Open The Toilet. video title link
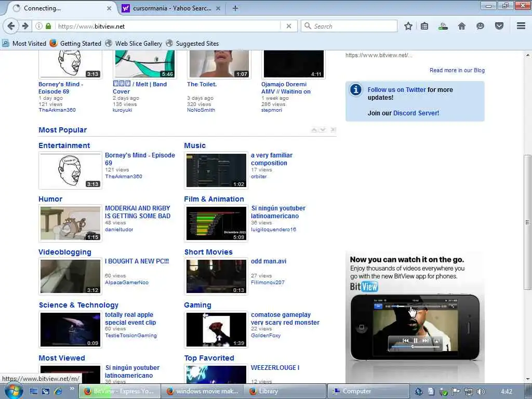The image size is (532, 399). pyautogui.click(x=202, y=84)
